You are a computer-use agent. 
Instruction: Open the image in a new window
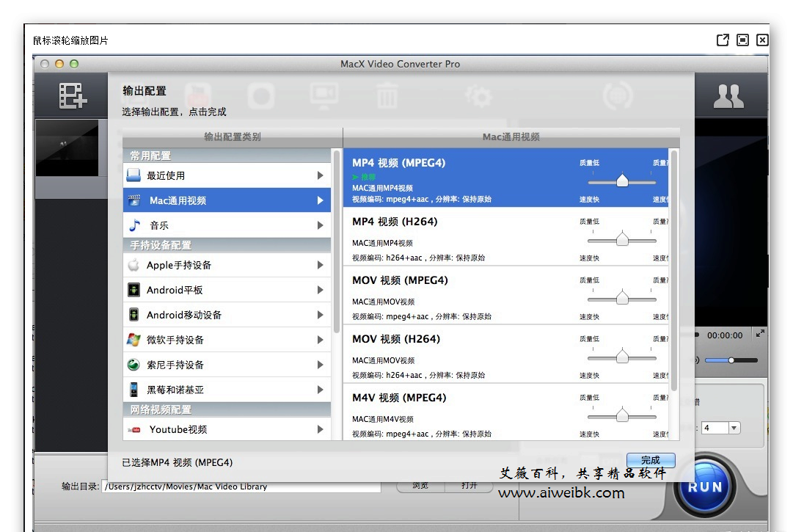point(723,40)
